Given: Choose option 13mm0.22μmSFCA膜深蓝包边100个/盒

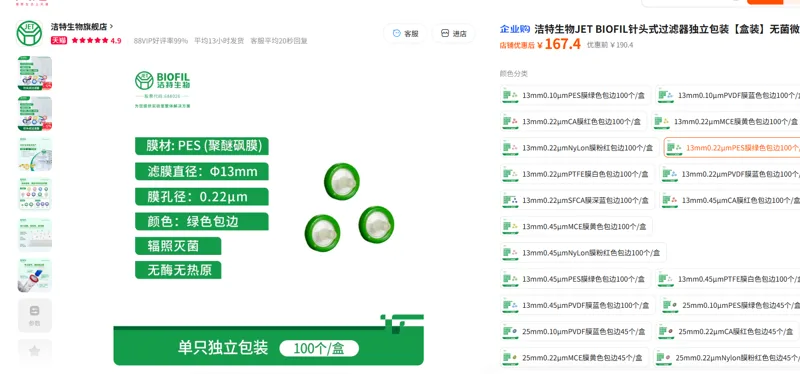Looking at the screenshot, I should pos(578,200).
